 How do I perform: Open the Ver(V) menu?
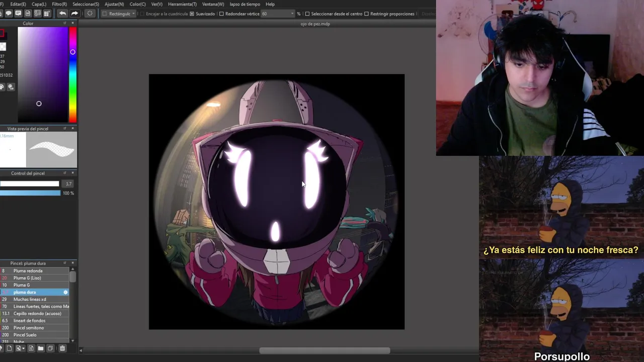click(x=156, y=4)
